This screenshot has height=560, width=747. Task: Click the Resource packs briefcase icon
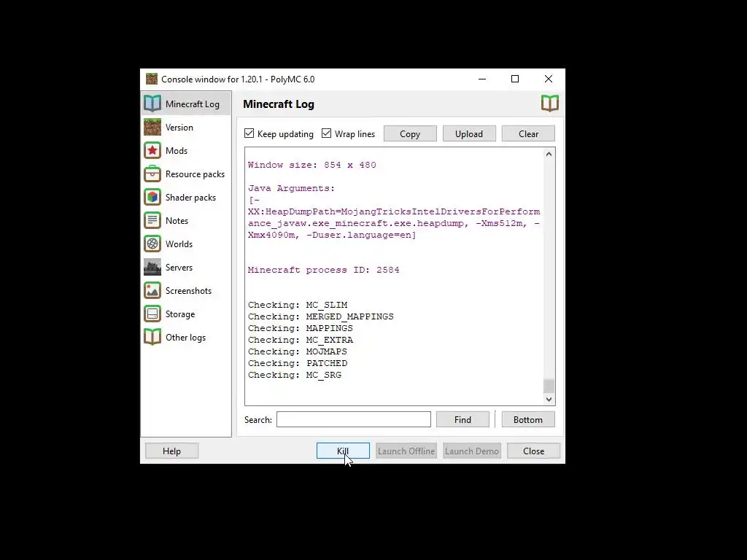click(152, 174)
